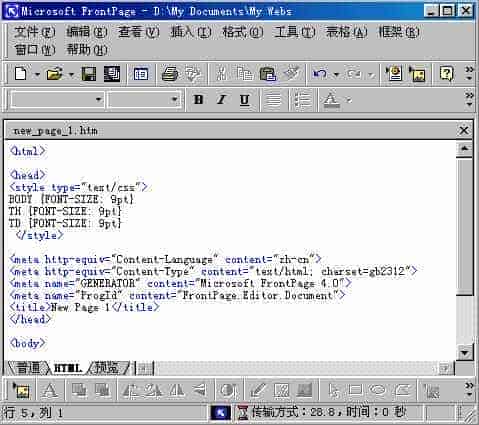Click the Preview in Browser icon
Viewport: 479px width, 425px height.
coord(193,74)
